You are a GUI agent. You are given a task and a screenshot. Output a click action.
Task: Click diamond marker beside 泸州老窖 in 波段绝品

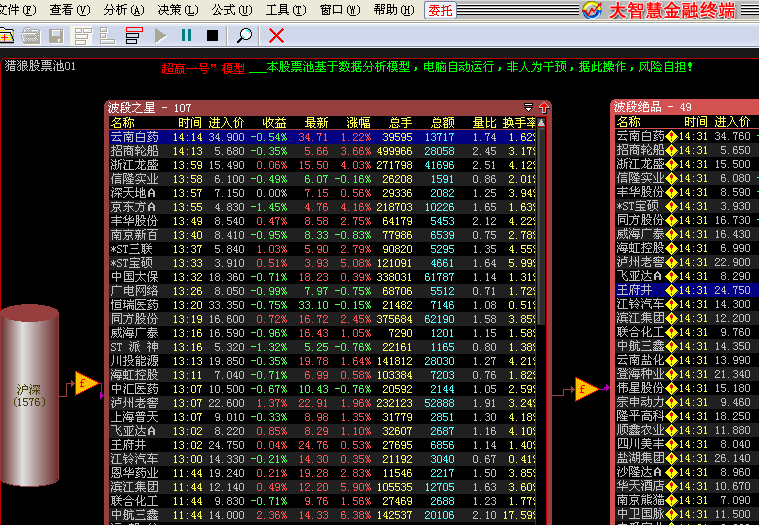coord(671,263)
